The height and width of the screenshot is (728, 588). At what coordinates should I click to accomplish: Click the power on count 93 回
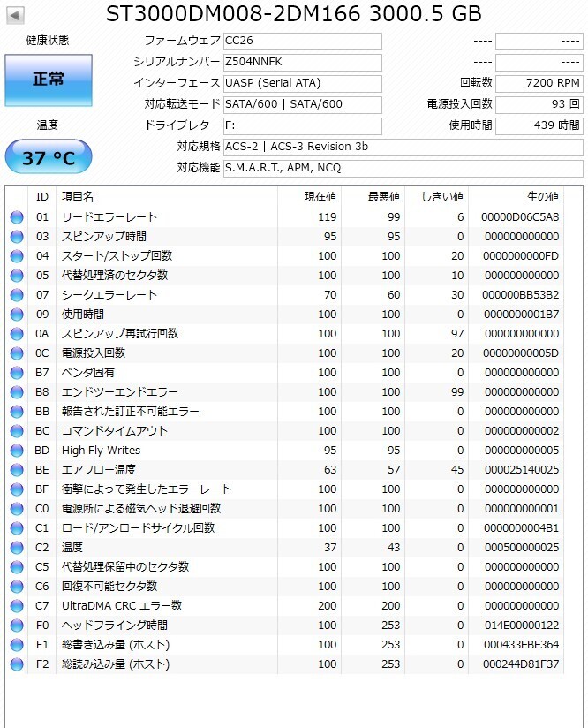coord(539,104)
